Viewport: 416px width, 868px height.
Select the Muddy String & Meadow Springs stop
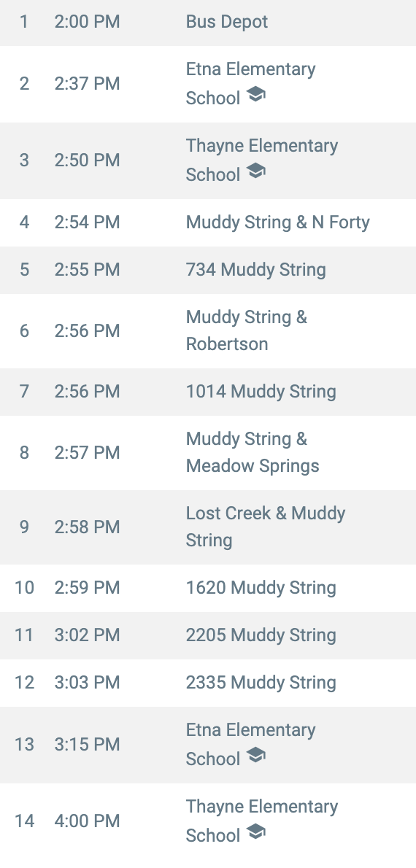208,453
